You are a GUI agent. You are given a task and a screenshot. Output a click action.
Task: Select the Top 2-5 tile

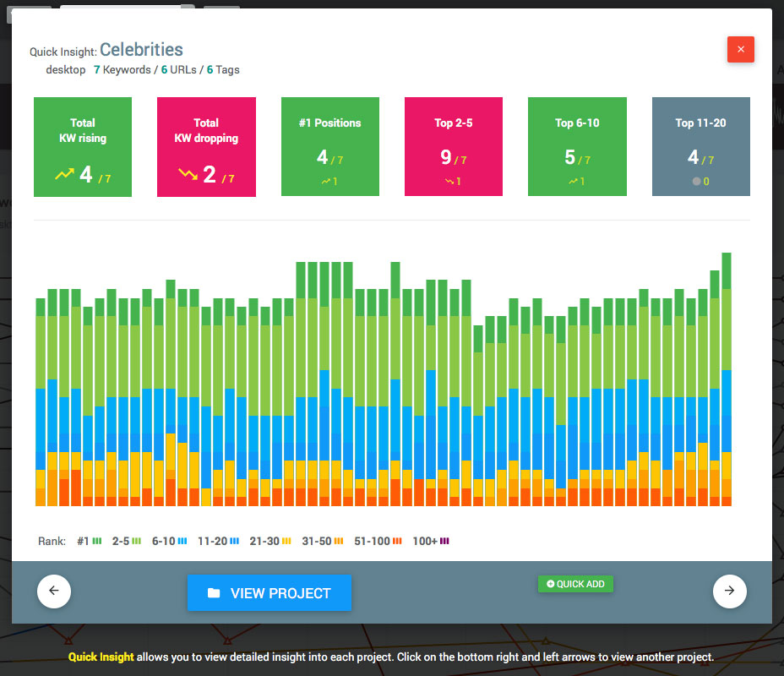pos(454,147)
